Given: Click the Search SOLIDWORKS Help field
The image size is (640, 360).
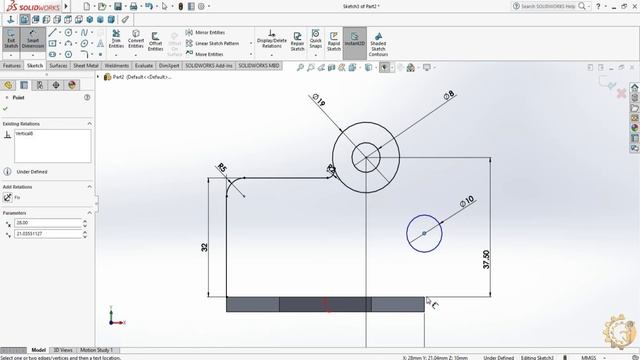Looking at the screenshot, I should coord(549,6).
